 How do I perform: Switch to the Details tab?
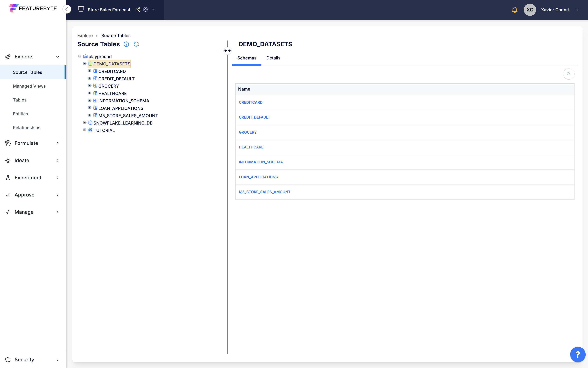coord(273,58)
